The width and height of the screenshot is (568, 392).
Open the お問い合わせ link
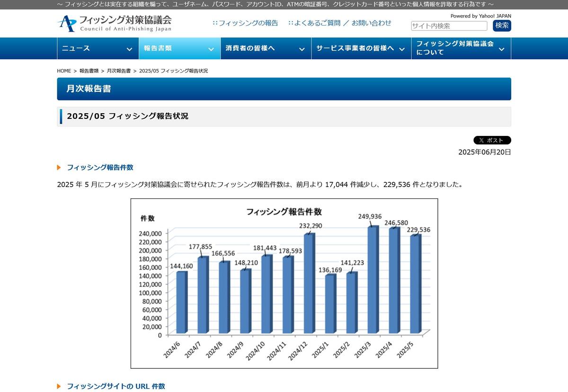tap(372, 23)
